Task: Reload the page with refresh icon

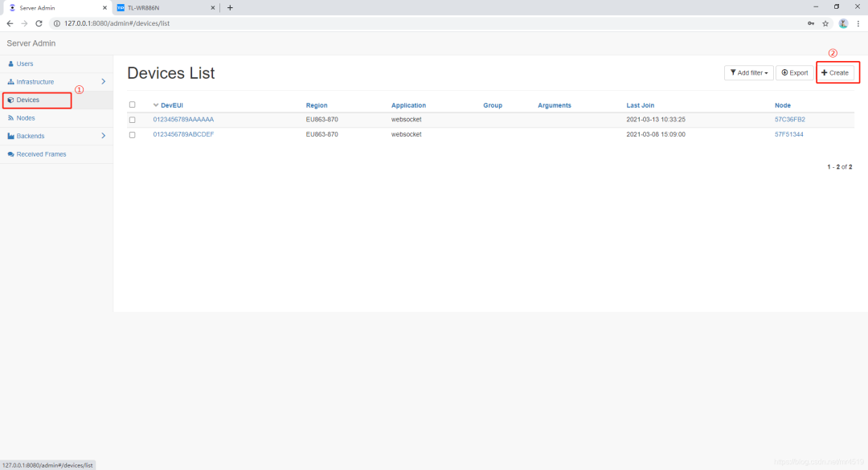Action: click(39, 23)
